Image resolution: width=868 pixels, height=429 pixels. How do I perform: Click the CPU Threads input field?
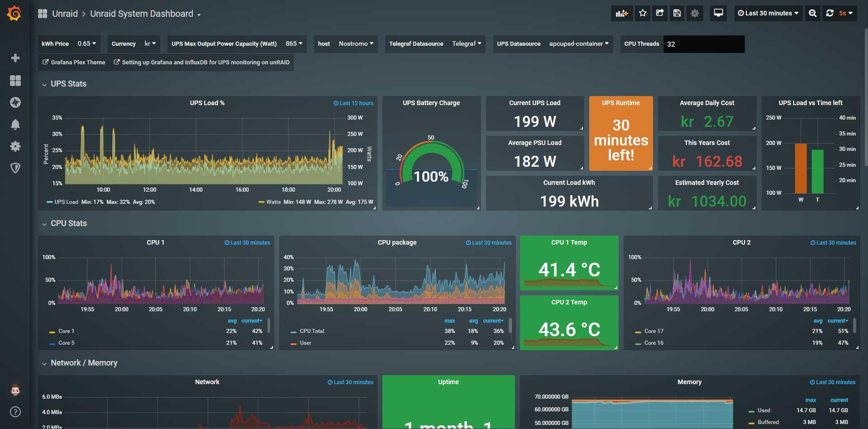[x=703, y=44]
